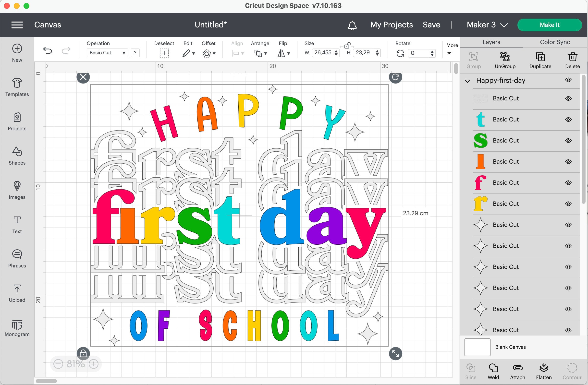Click the Shapes icon
The image size is (588, 385).
point(17,156)
